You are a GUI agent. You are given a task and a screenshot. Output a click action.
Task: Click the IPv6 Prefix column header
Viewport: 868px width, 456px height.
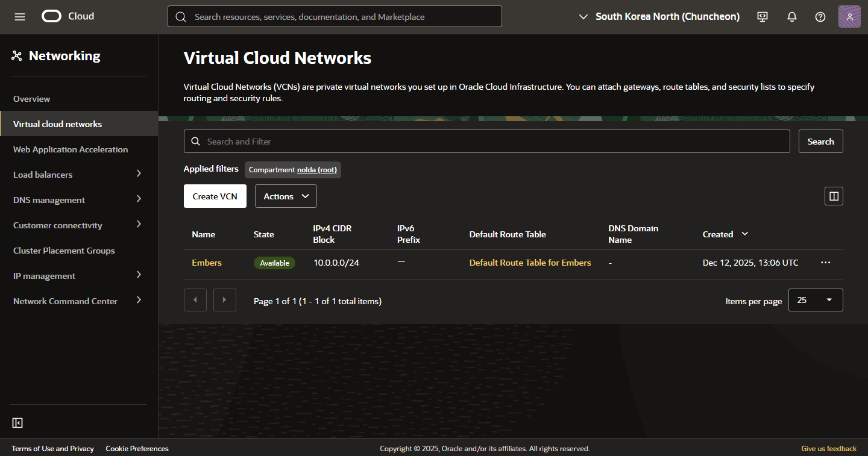pyautogui.click(x=409, y=234)
